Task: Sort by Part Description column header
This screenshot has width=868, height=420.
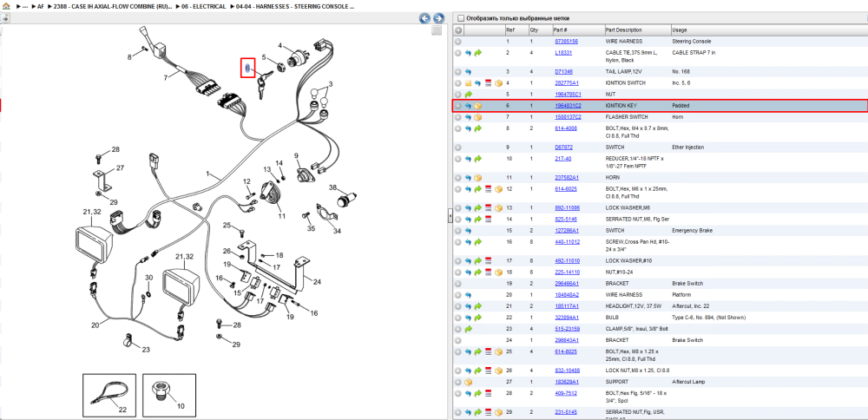Action: (637, 30)
